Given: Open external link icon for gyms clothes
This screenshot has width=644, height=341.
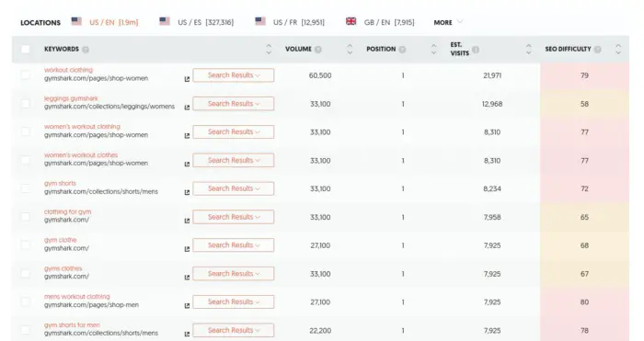Looking at the screenshot, I should (x=187, y=278).
